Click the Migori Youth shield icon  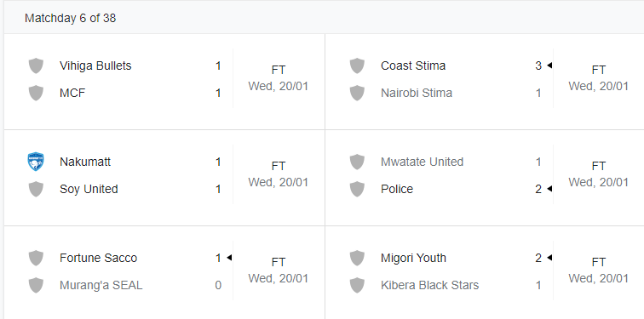pos(357,258)
